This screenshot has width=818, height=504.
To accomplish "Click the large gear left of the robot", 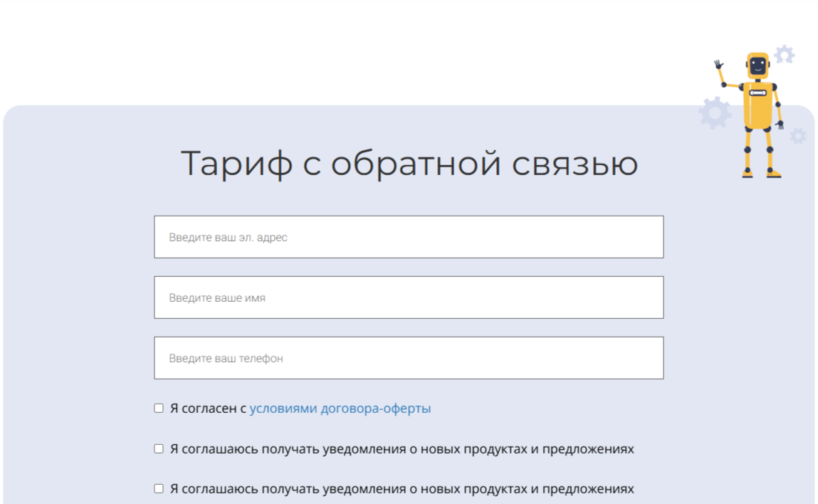I will [715, 112].
